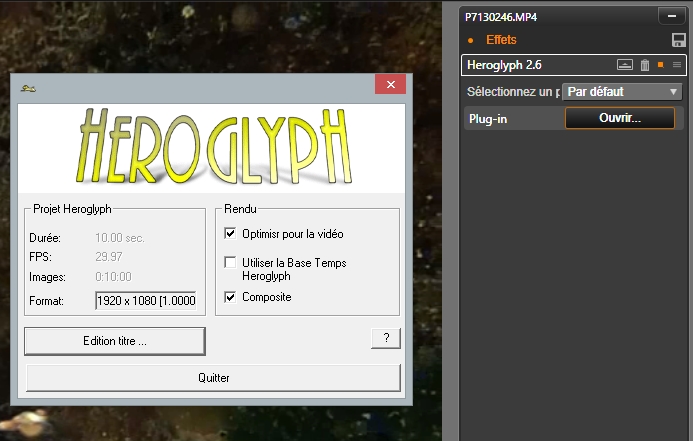
Task: Click the Heroglyph dialog title bar icon
Action: pos(28,88)
